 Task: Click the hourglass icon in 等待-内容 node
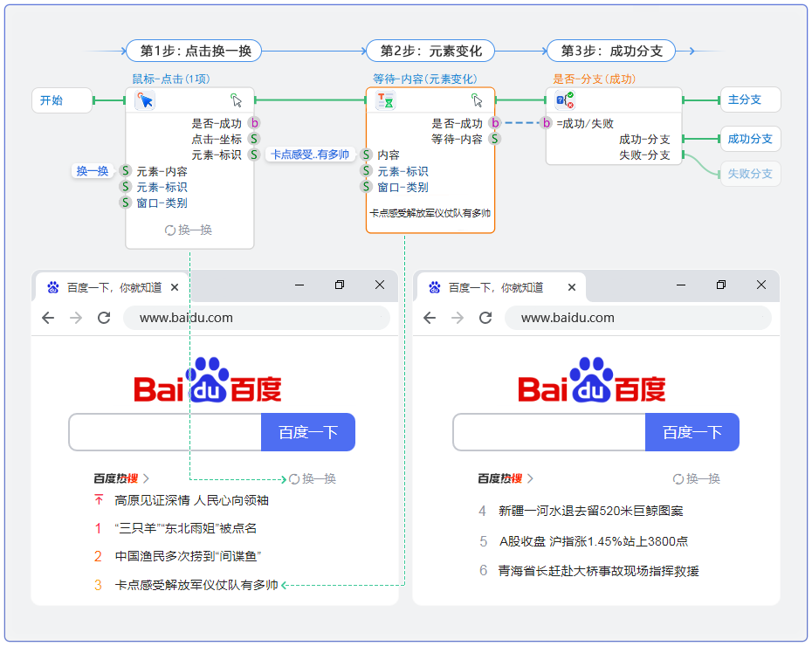[x=385, y=100]
